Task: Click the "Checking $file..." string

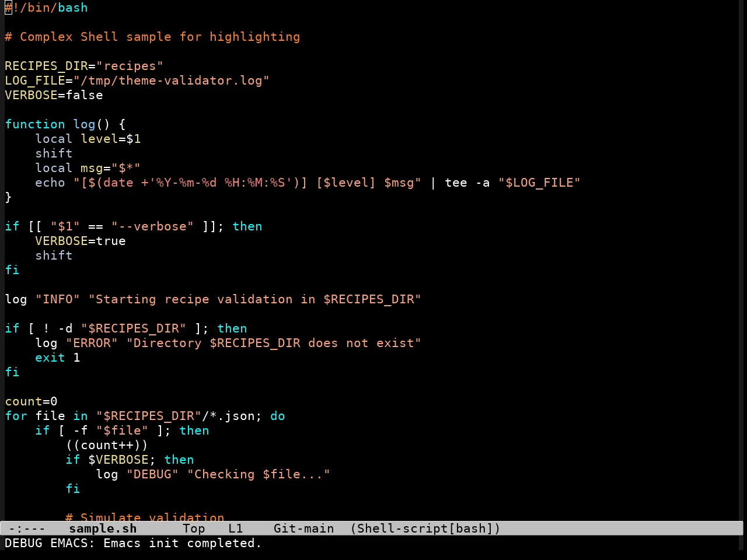Action: pos(259,474)
